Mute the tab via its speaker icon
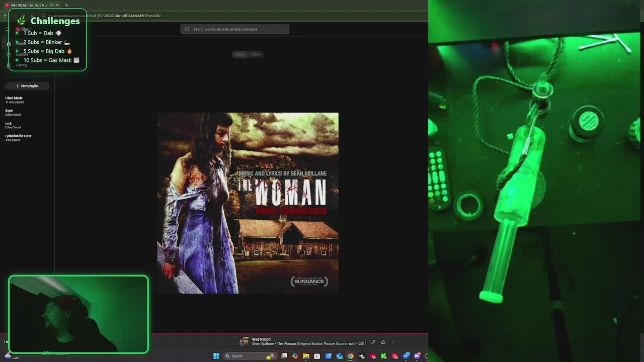Screen dimensions: 644x362 point(51,5)
